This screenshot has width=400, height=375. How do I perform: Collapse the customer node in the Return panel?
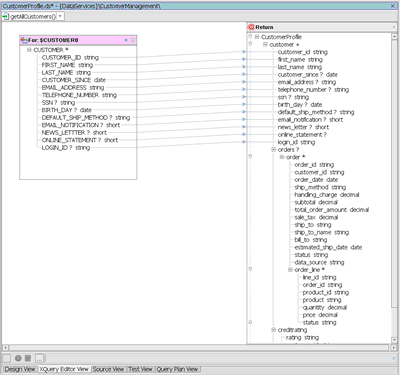pyautogui.click(x=265, y=44)
